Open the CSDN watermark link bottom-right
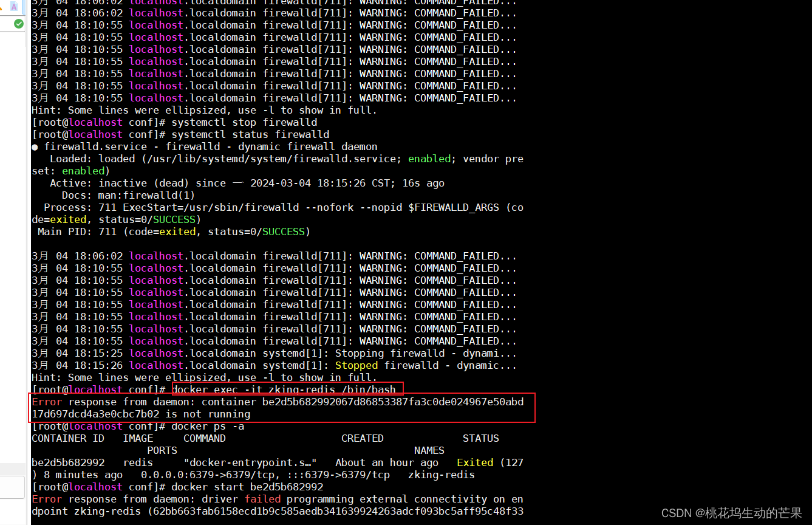The image size is (812, 525). [733, 512]
